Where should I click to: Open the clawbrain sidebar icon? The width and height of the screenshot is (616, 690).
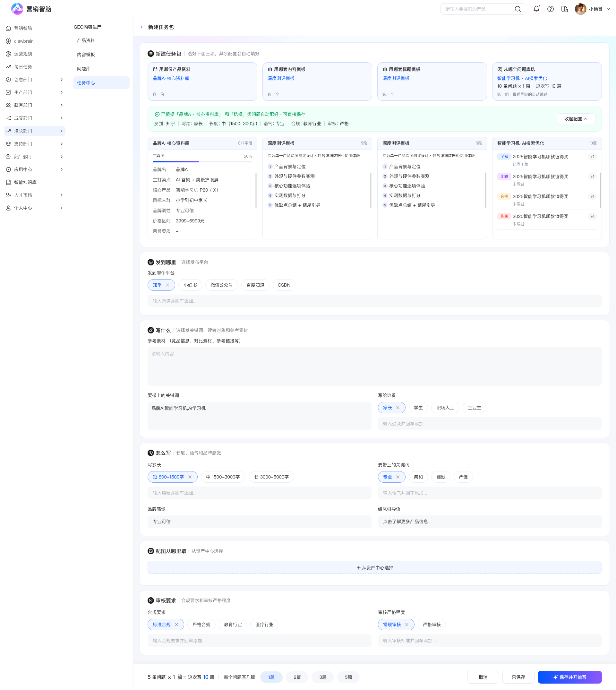click(8, 41)
